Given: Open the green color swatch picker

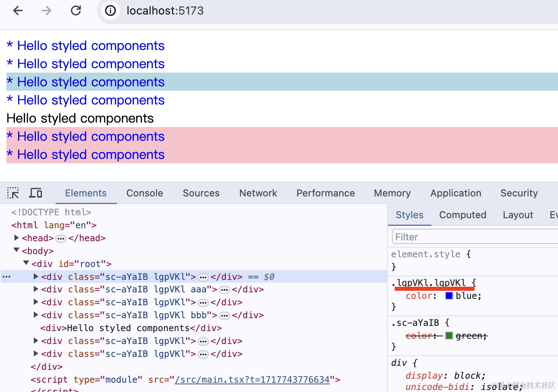Looking at the screenshot, I should 449,336.
